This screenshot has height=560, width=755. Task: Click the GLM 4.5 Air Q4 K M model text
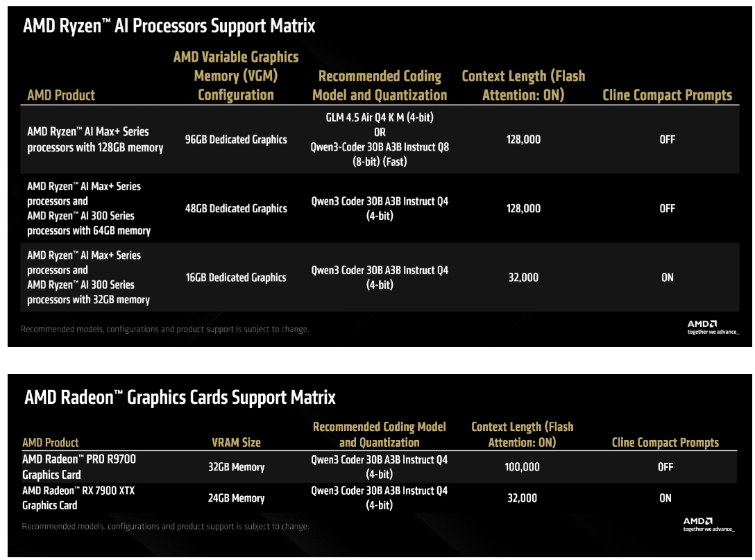coord(380,117)
